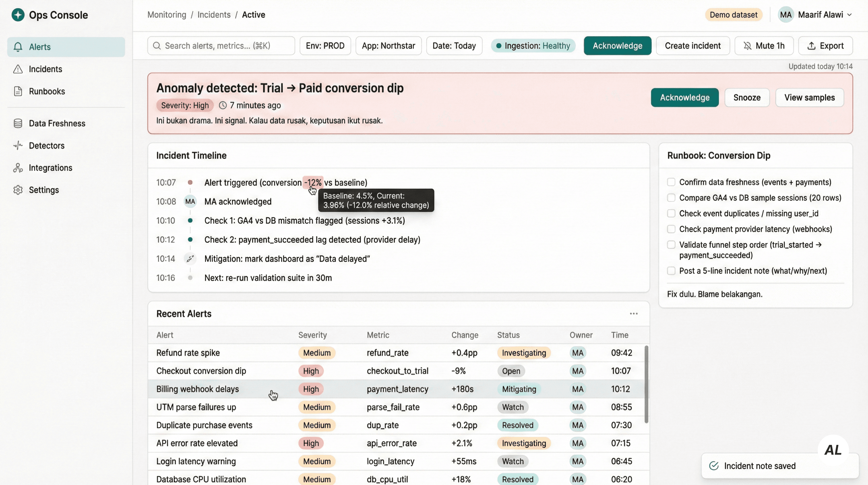
Task: Tick Check payment provider latency checkbox
Action: [x=671, y=229]
